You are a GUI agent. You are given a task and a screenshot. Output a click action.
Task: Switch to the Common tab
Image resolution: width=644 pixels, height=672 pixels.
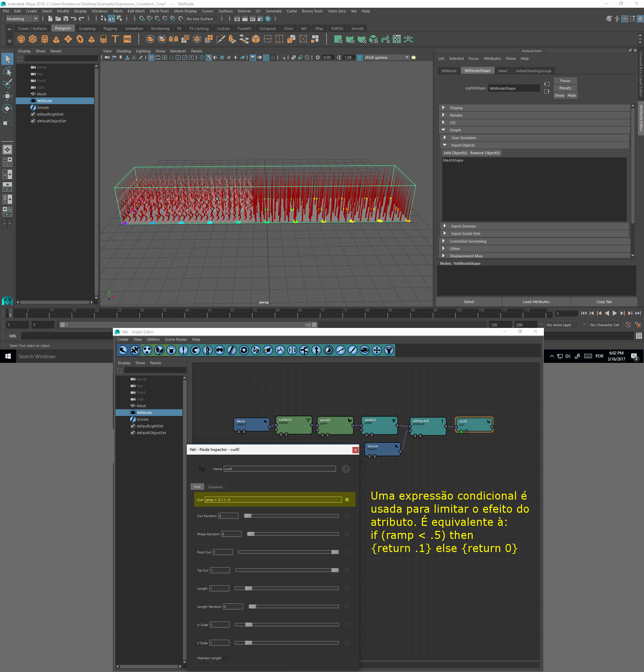pyautogui.click(x=215, y=487)
